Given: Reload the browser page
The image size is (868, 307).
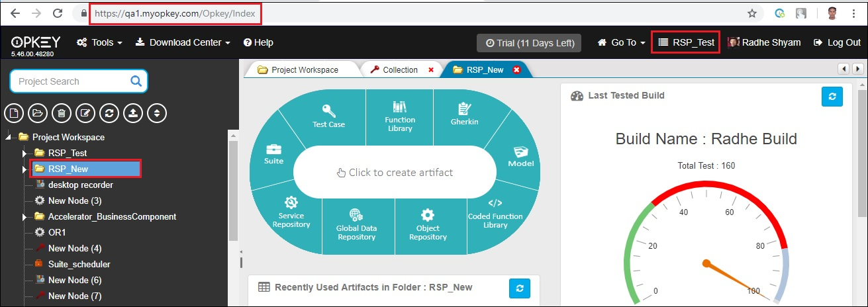Looking at the screenshot, I should [x=58, y=13].
